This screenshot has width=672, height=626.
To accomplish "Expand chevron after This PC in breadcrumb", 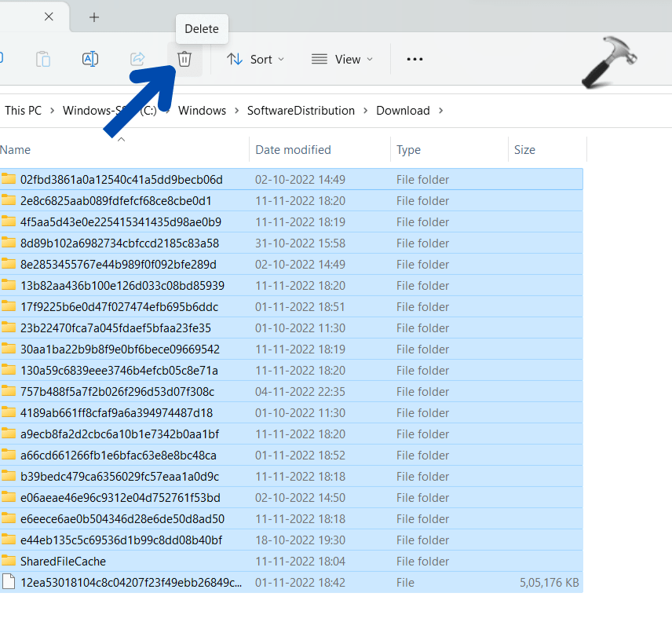I will pyautogui.click(x=52, y=111).
